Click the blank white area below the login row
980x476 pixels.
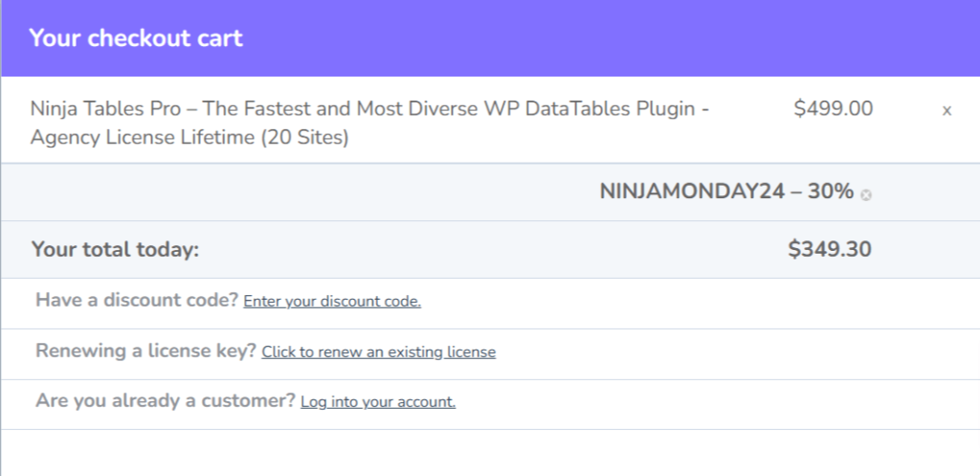(x=479, y=453)
